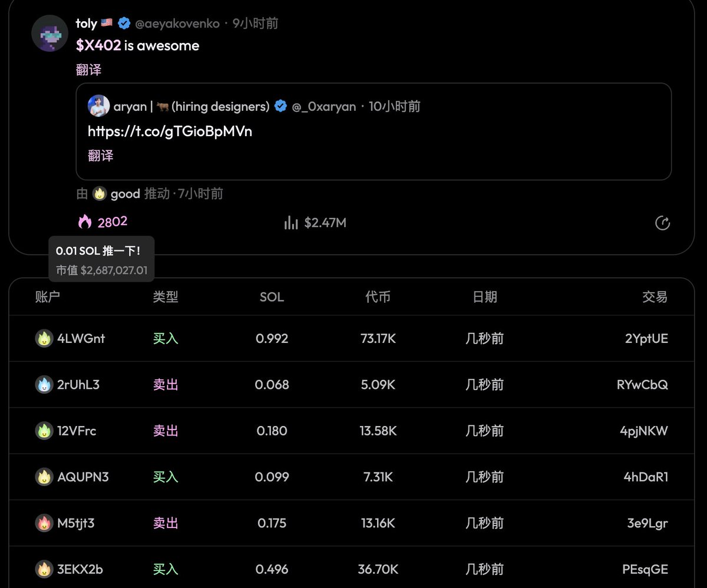Viewport: 707px width, 588px height.
Task: Click the pink flame boost icon
Action: 85,222
